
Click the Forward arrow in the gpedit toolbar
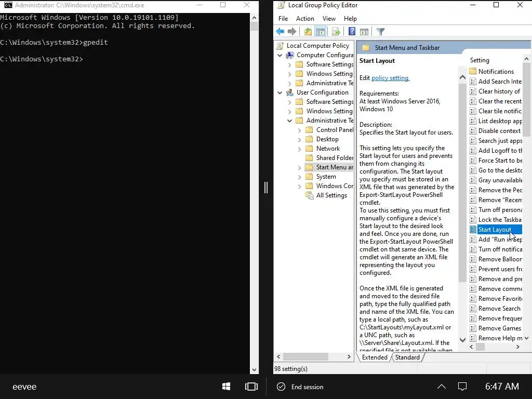coord(292,32)
